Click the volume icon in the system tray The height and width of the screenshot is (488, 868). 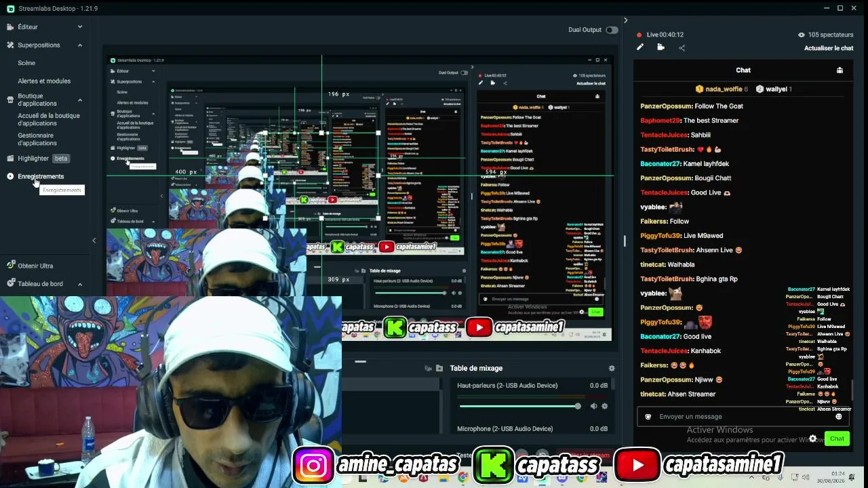(x=807, y=478)
